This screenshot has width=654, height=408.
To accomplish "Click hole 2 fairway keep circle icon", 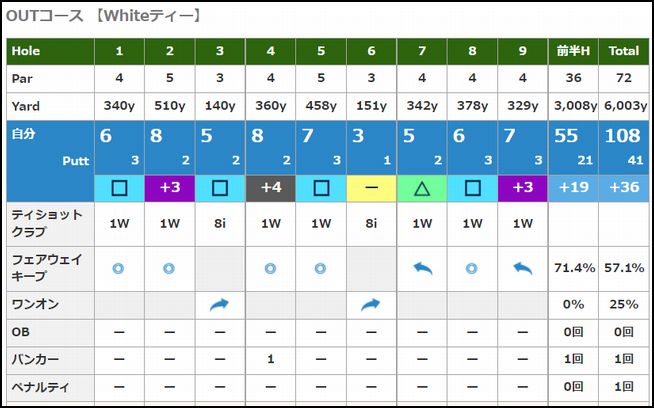I will tap(170, 268).
